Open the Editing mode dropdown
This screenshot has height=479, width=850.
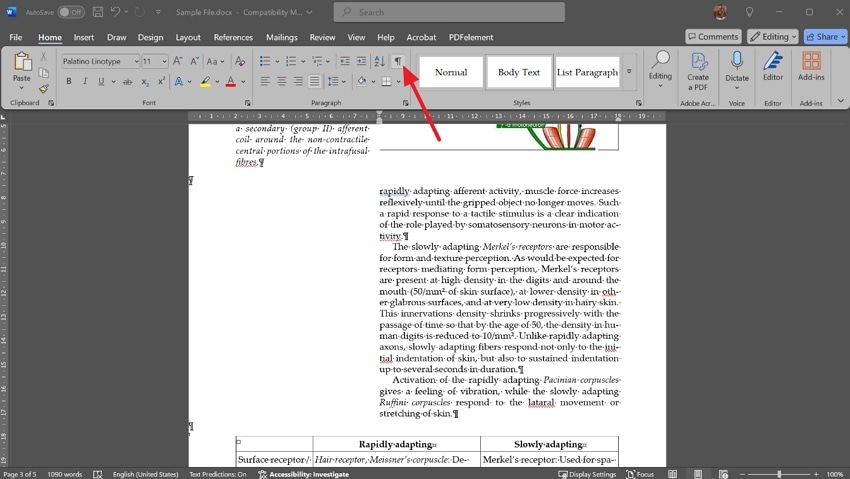[772, 37]
